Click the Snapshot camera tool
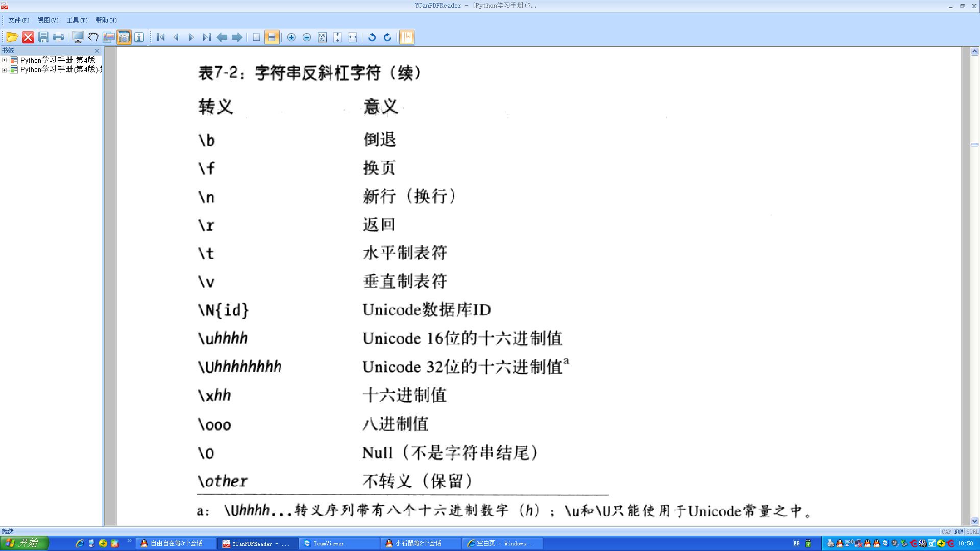The image size is (980, 551). [124, 37]
